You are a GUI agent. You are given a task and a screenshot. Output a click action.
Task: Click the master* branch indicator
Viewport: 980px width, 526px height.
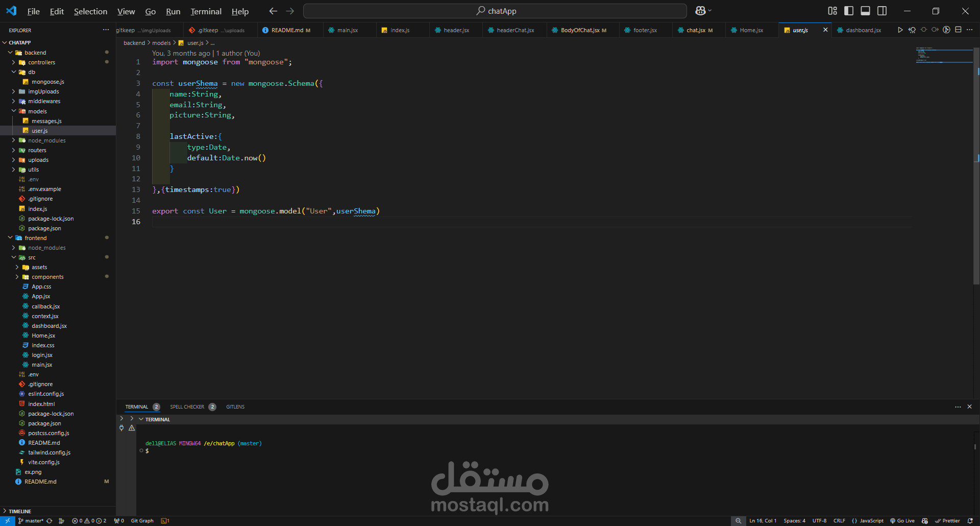coord(31,521)
